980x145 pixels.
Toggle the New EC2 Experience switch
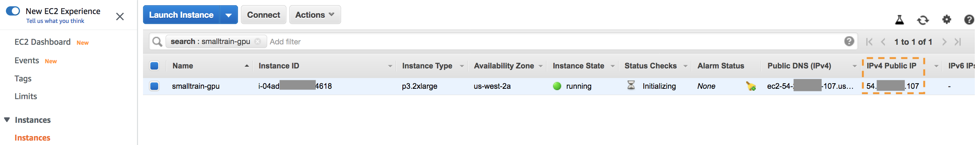(x=13, y=11)
